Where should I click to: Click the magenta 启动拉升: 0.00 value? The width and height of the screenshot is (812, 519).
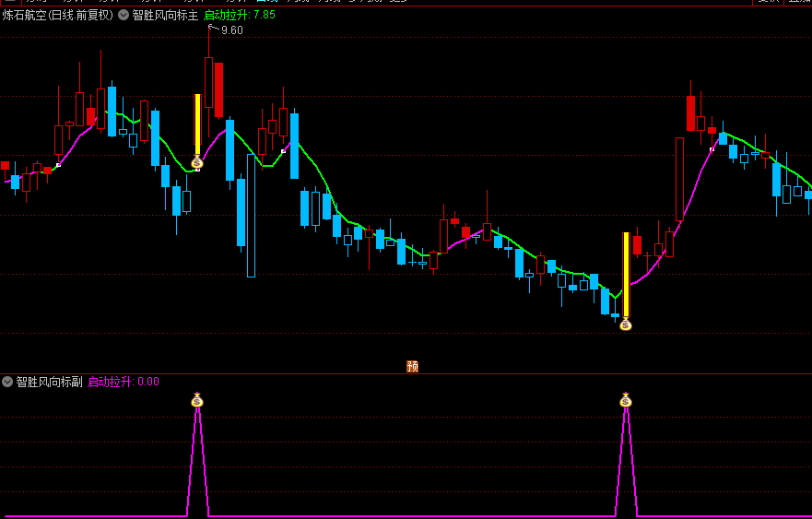(124, 383)
